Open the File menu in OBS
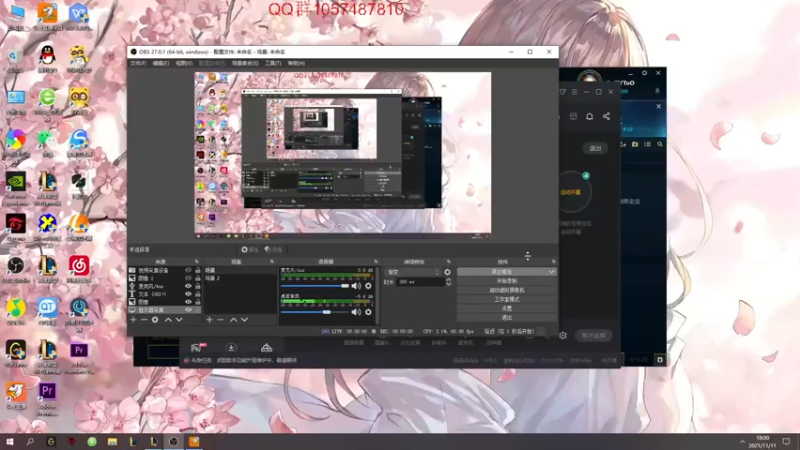This screenshot has width=800, height=450. tap(138, 63)
